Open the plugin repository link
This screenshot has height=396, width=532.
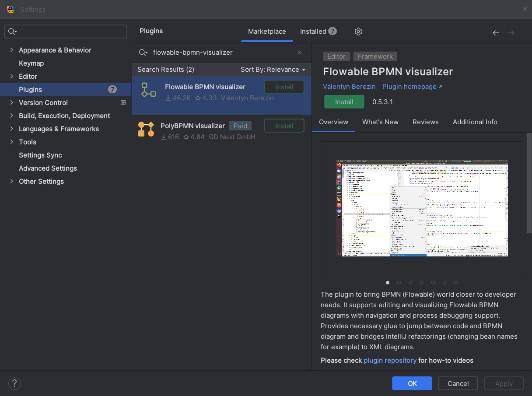click(x=390, y=361)
